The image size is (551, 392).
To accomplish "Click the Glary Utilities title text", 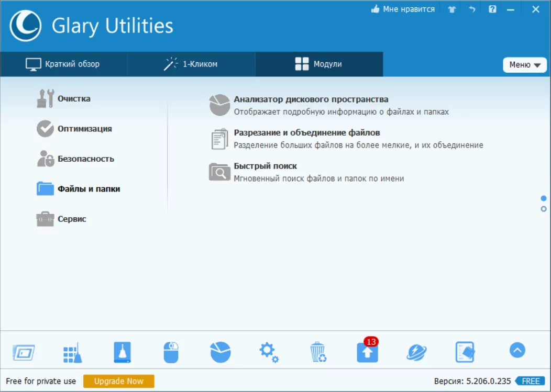I will 113,26.
